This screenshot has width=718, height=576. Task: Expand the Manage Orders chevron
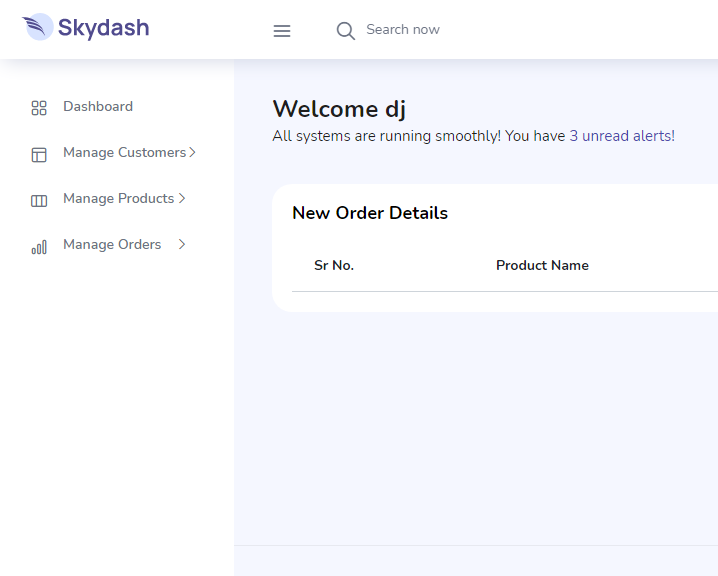pos(182,244)
